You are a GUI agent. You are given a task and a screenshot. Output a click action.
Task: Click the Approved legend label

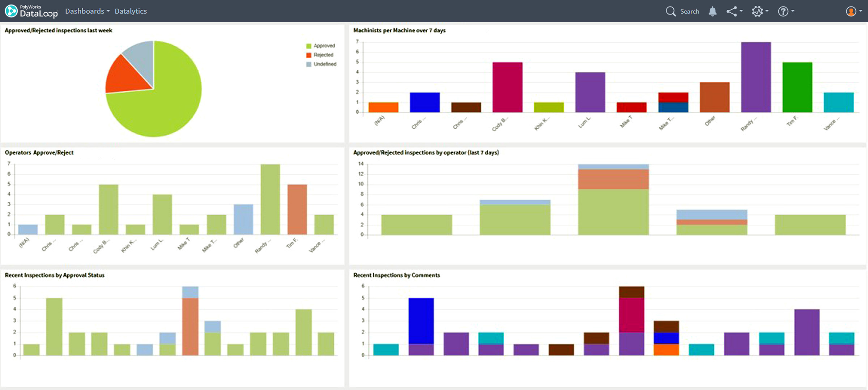[324, 46]
